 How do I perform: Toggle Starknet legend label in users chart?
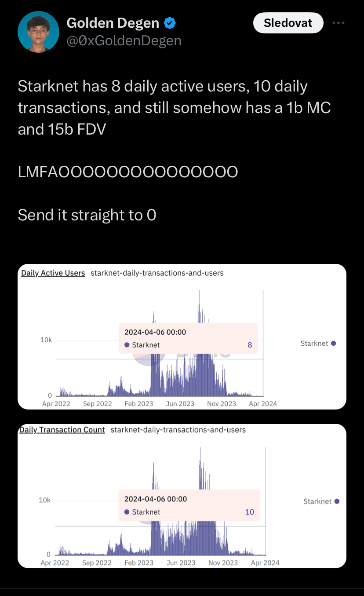click(314, 344)
